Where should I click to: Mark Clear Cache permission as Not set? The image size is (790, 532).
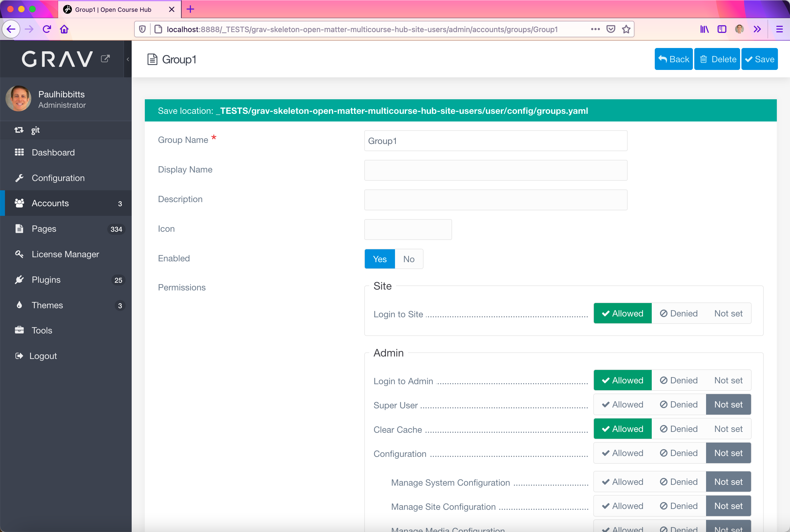[728, 429]
